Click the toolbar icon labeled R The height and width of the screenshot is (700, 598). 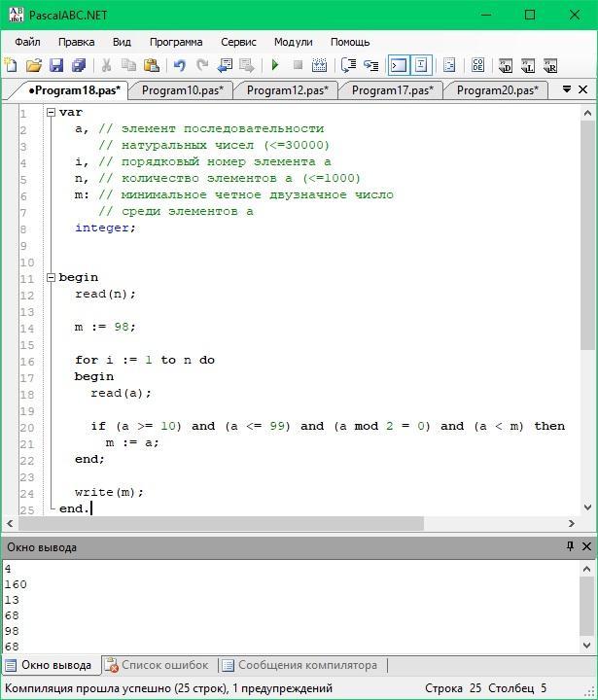[x=550, y=65]
